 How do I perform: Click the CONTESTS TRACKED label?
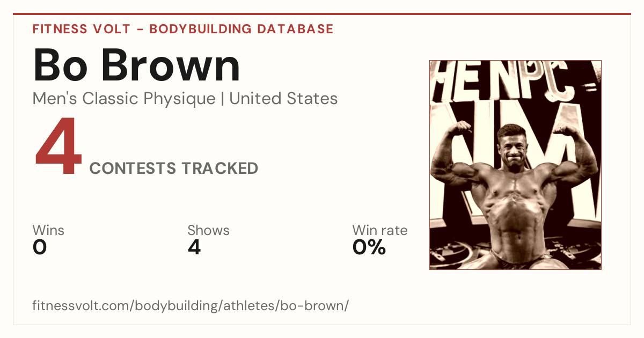[174, 168]
